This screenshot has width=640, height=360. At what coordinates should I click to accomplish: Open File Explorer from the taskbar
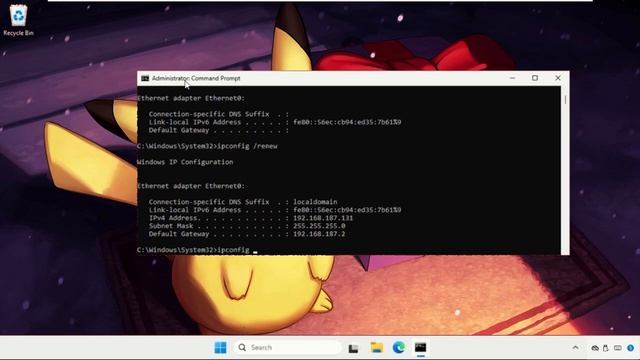pyautogui.click(x=377, y=347)
